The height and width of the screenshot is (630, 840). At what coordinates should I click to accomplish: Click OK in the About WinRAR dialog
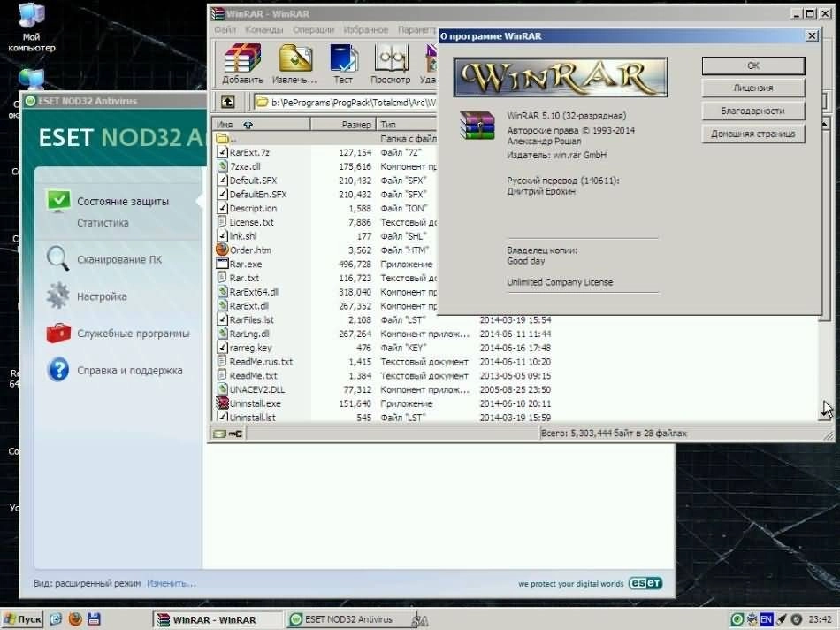(753, 65)
